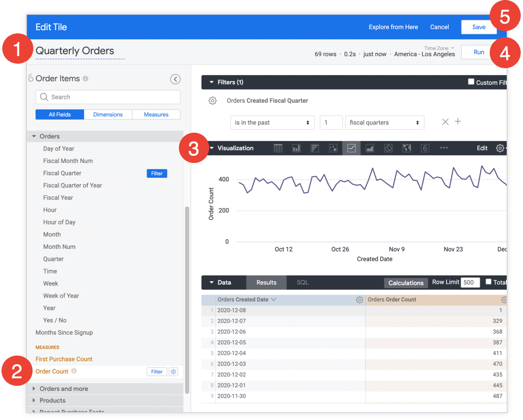This screenshot has width=523, height=420.
Task: Toggle the Custom Filter checkbox
Action: tap(471, 81)
